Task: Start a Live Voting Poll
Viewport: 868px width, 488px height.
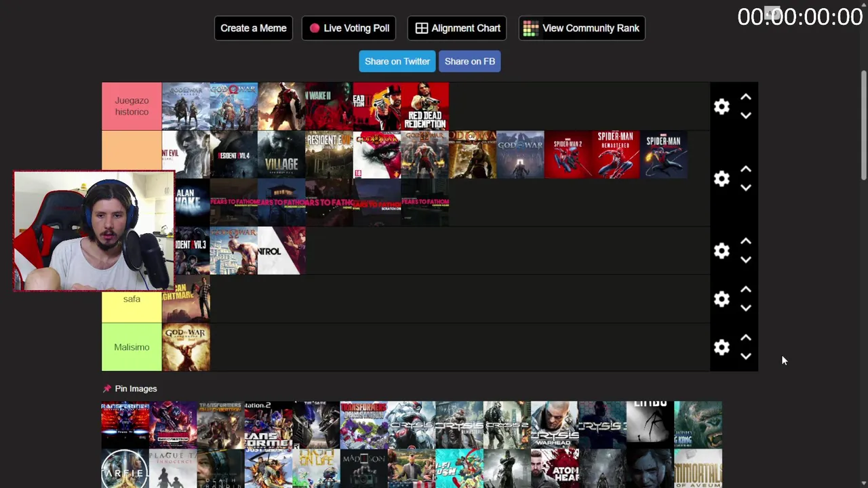Action: (x=349, y=28)
